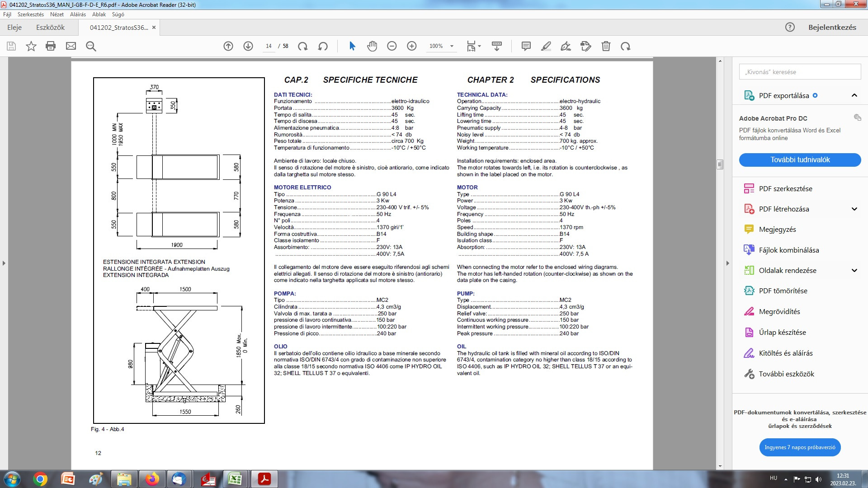Open the PDF tömörítése tool

point(783,291)
